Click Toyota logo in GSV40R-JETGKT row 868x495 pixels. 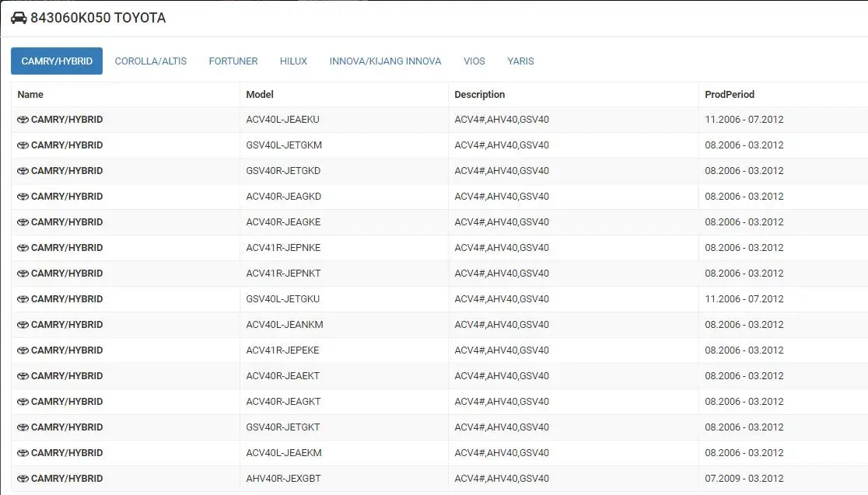point(23,427)
